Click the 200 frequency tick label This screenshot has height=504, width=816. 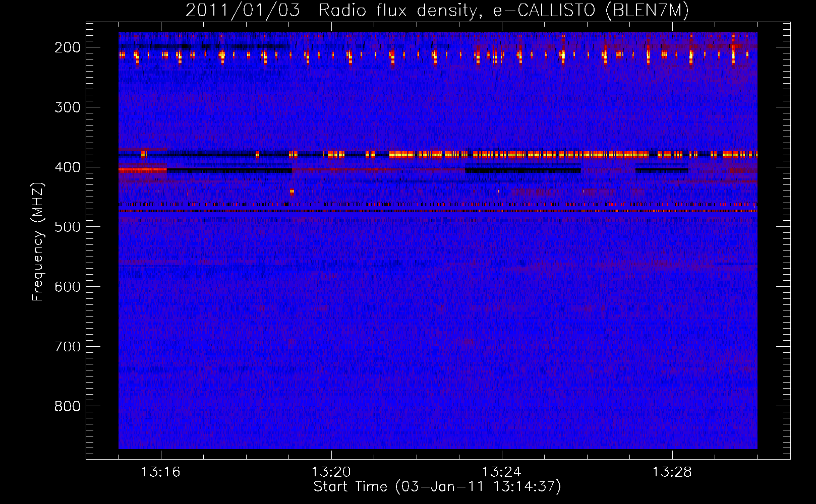click(x=68, y=47)
